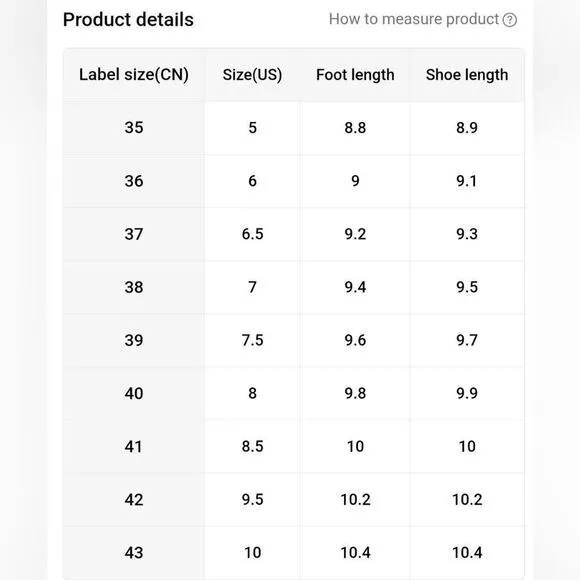Select the Label size(CN) column header
The height and width of the screenshot is (580, 580).
(134, 75)
